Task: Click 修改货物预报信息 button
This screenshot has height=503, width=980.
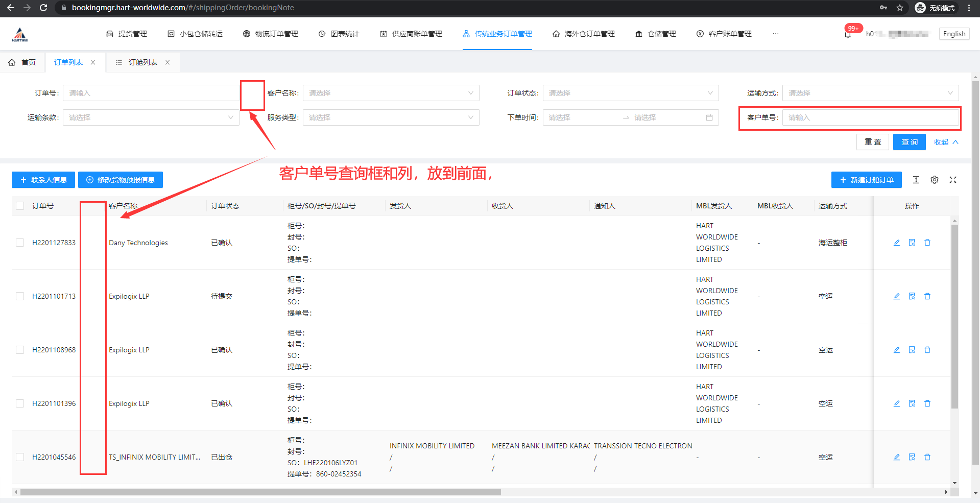Action: [x=121, y=180]
